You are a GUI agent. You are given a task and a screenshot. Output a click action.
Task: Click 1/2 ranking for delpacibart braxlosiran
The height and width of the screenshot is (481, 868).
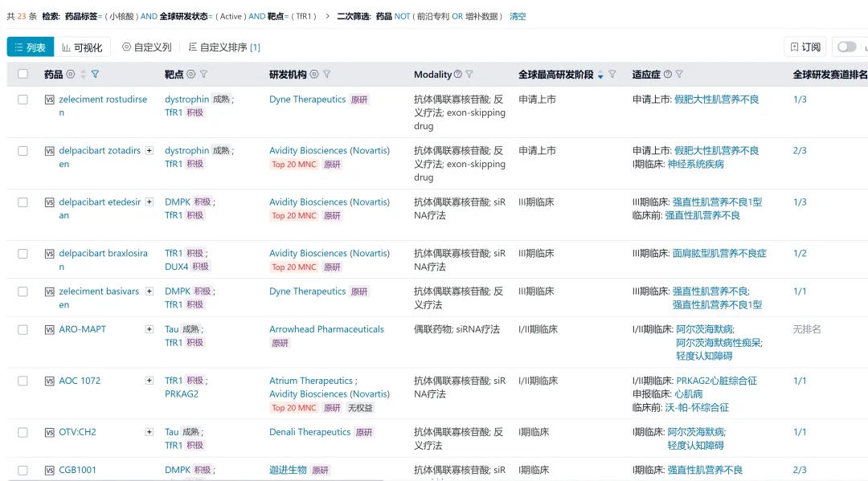pos(800,253)
